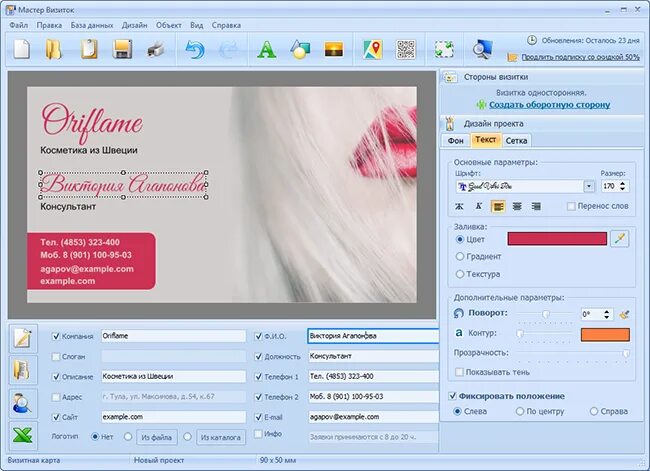Viewport: 650px width, 471px height.
Task: Enable Перенос слов checkbox
Action: 571,206
